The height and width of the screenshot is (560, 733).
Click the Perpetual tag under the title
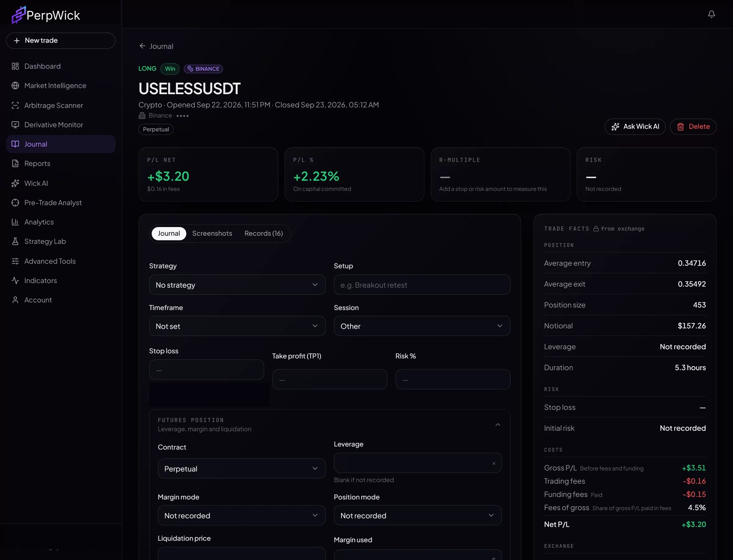156,129
